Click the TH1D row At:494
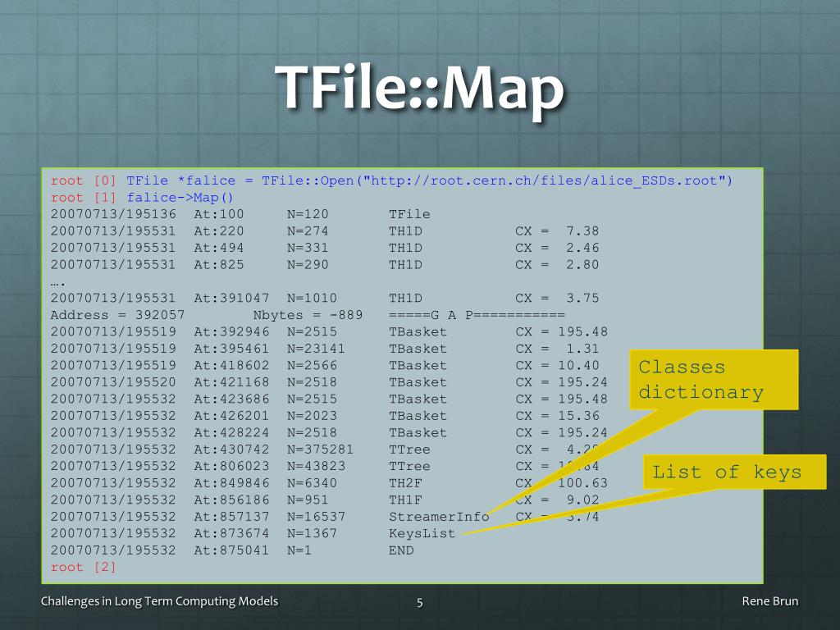840x630 pixels. (x=325, y=248)
